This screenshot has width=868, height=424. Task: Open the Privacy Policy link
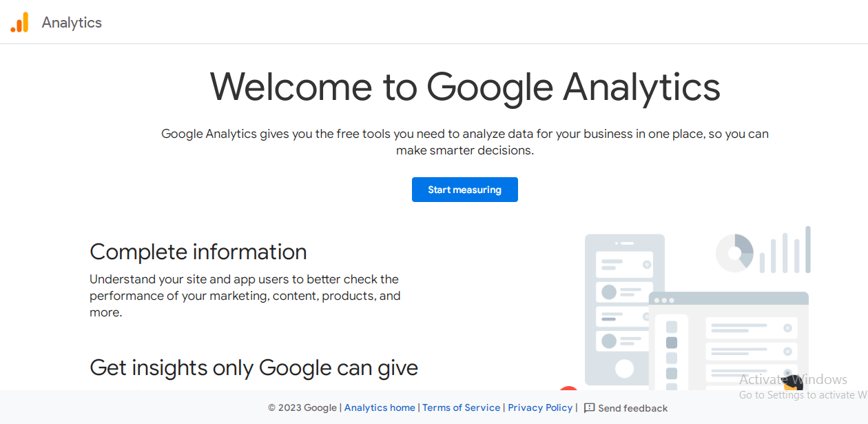(540, 408)
